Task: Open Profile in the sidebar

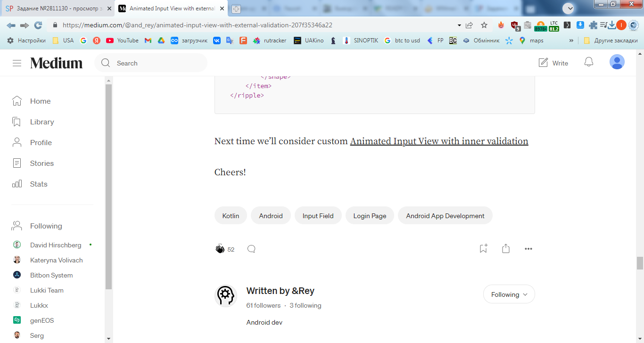Action: coord(32,142)
